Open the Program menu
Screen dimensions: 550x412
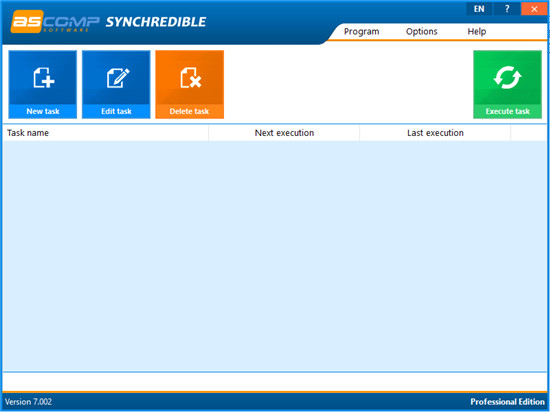click(x=361, y=32)
